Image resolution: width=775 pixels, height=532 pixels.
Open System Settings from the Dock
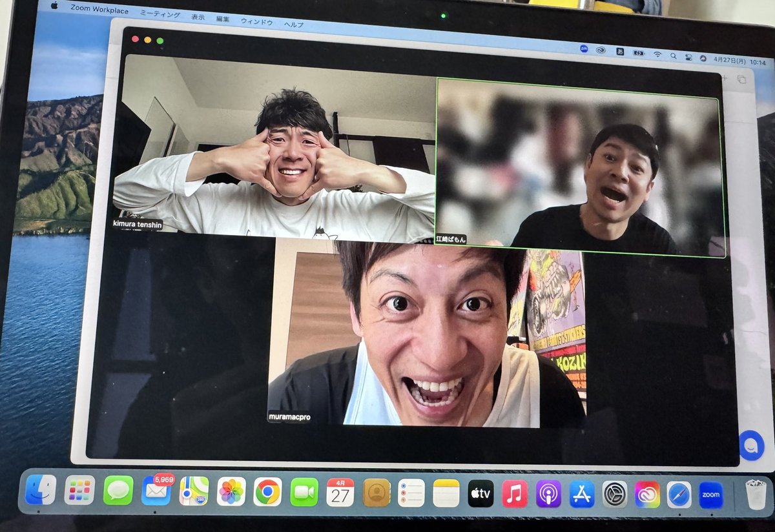click(615, 494)
